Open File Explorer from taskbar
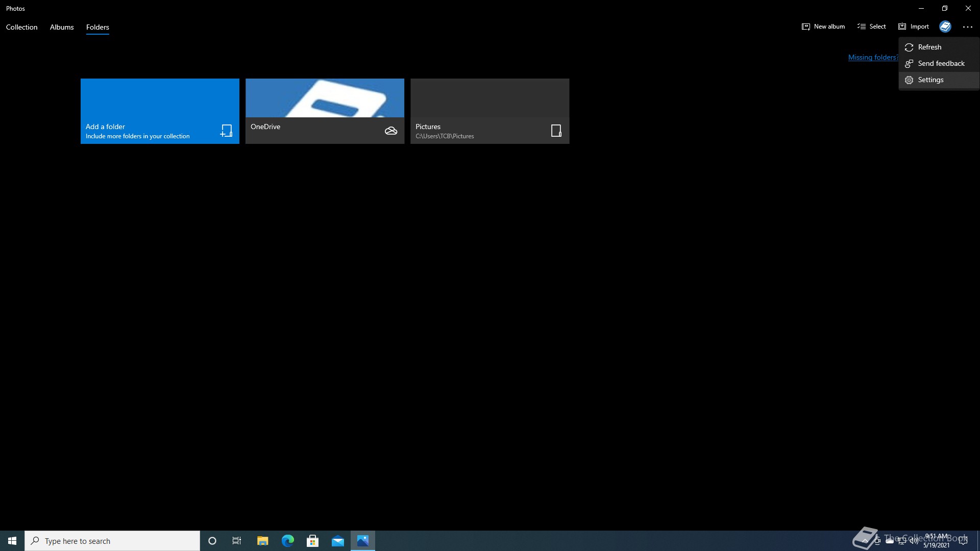980x551 pixels. pyautogui.click(x=262, y=541)
